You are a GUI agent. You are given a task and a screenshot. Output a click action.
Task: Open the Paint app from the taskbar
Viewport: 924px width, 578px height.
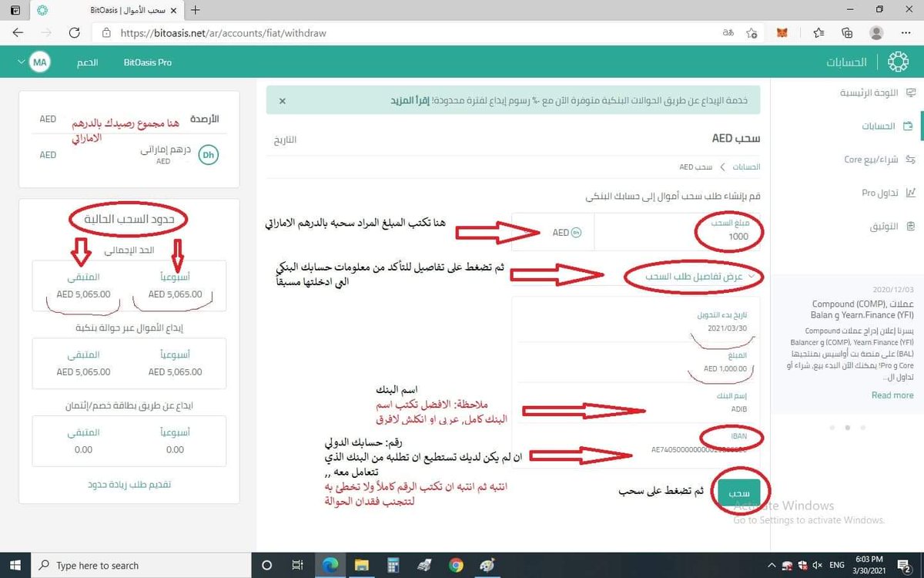487,565
